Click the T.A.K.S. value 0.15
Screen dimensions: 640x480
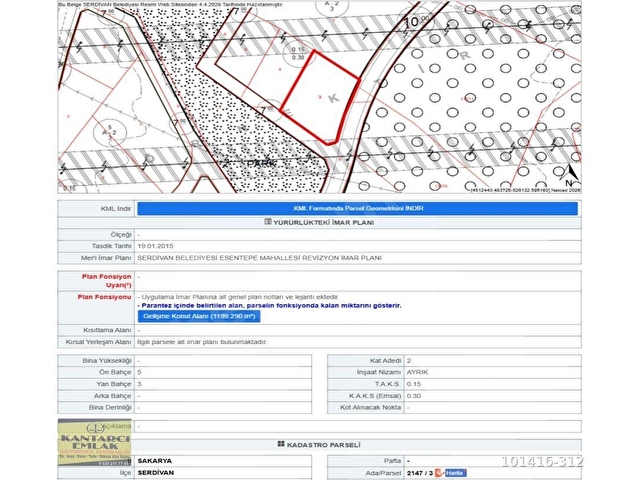pos(413,384)
